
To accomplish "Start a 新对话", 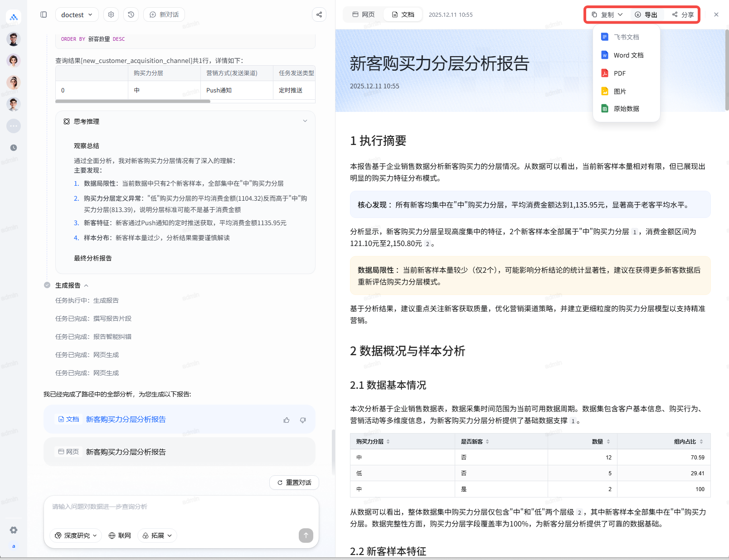I will pos(164,14).
